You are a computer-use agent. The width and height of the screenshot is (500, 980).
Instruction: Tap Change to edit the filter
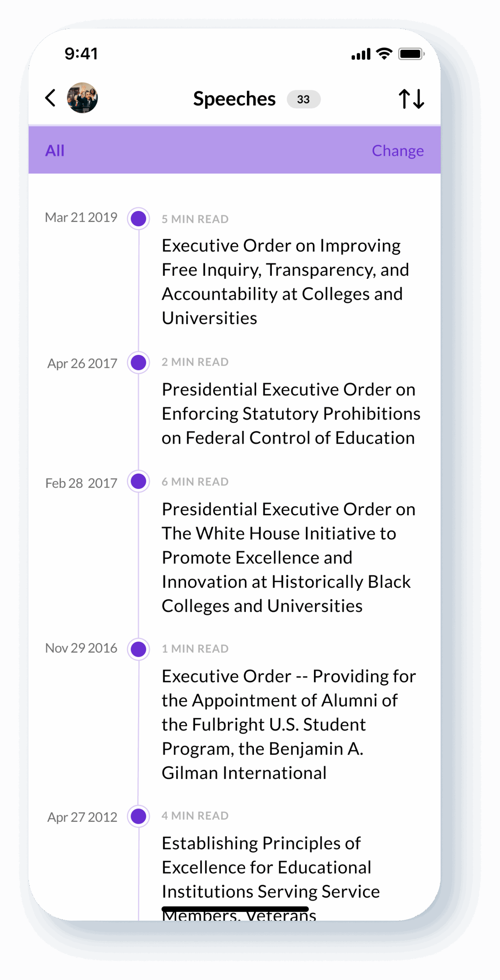click(x=397, y=150)
